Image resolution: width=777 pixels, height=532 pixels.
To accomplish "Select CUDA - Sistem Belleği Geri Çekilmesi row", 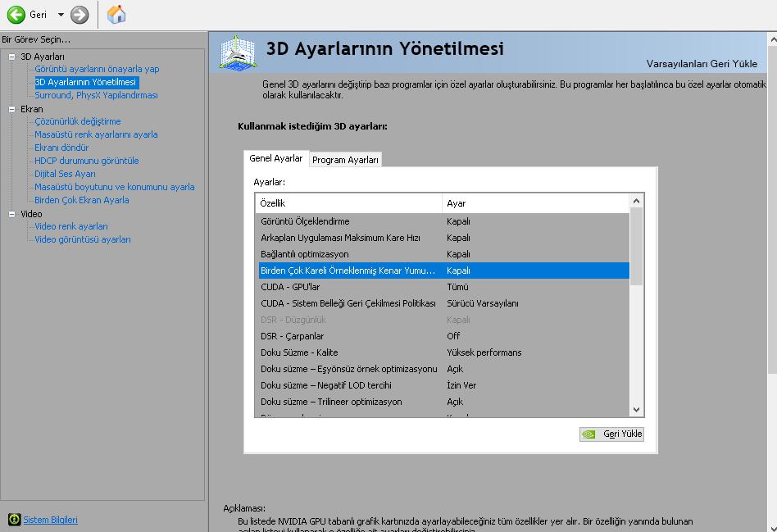I will (443, 303).
